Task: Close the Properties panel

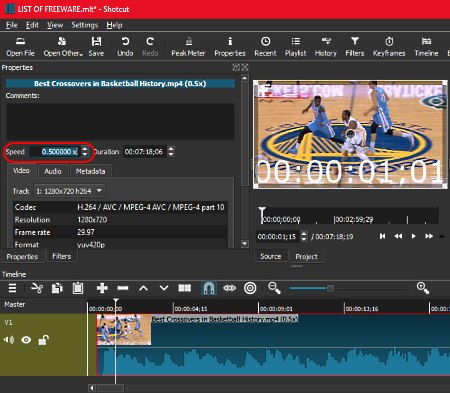Action: [245, 67]
